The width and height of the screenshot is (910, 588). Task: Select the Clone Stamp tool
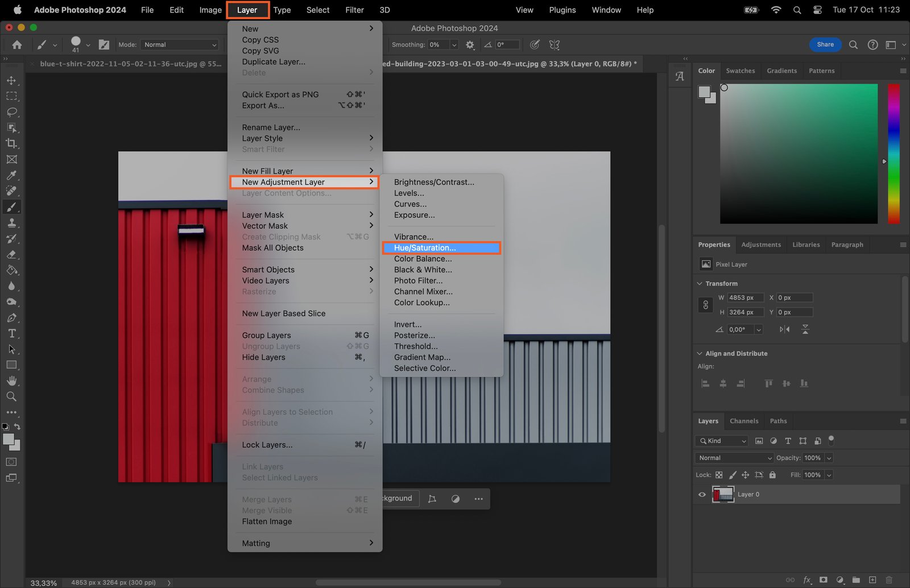[x=11, y=223]
